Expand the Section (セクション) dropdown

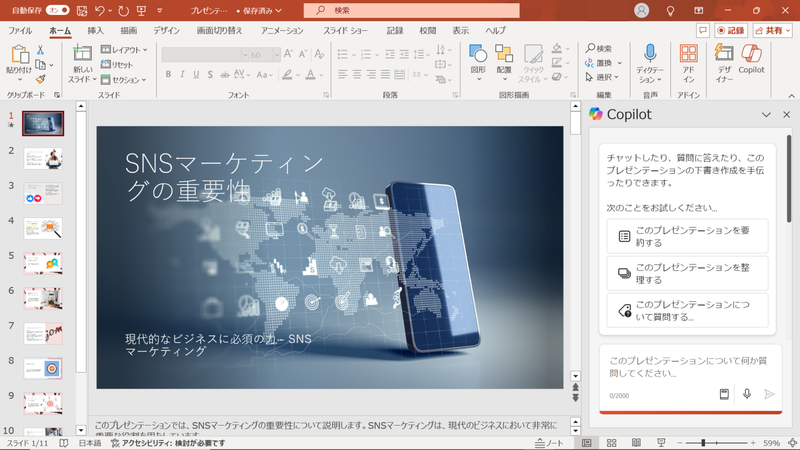pyautogui.click(x=123, y=79)
